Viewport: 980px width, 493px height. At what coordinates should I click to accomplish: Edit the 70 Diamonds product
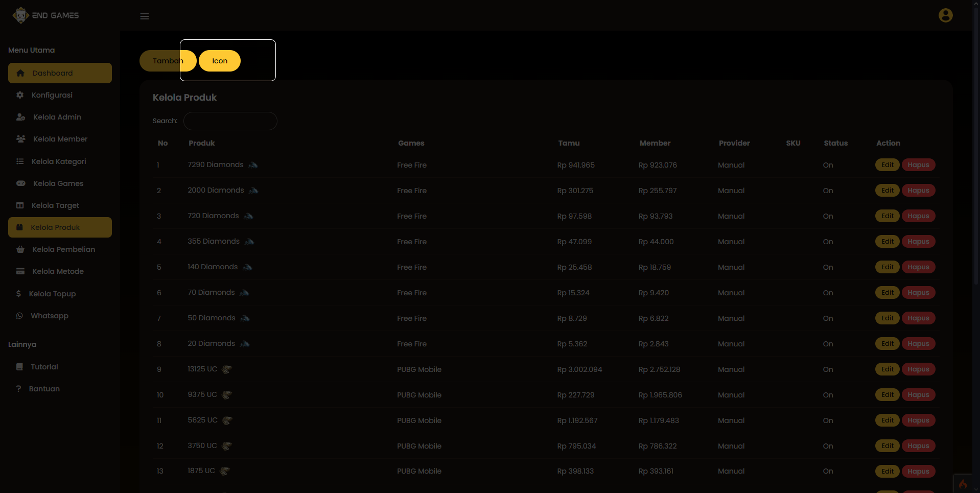pyautogui.click(x=887, y=293)
